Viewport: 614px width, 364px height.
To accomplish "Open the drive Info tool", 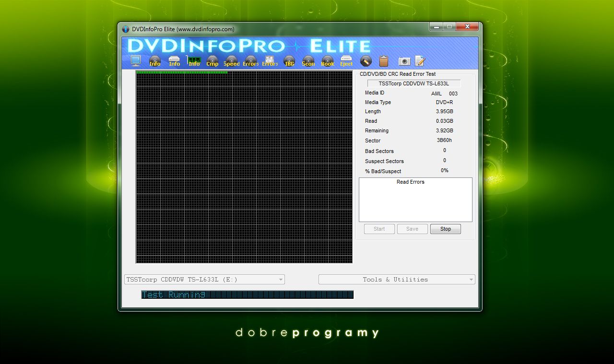I will tap(174, 61).
